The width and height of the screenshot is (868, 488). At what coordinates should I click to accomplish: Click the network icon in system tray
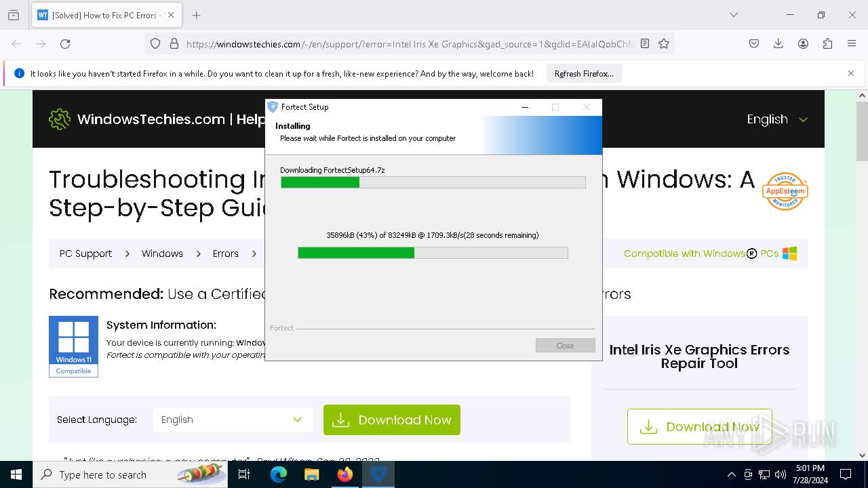click(x=764, y=474)
